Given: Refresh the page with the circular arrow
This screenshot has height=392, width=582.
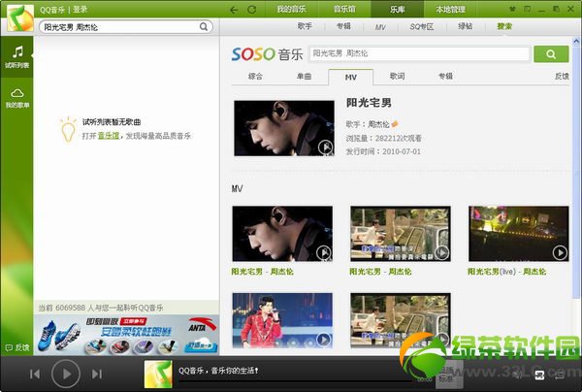Looking at the screenshot, I should [x=252, y=10].
